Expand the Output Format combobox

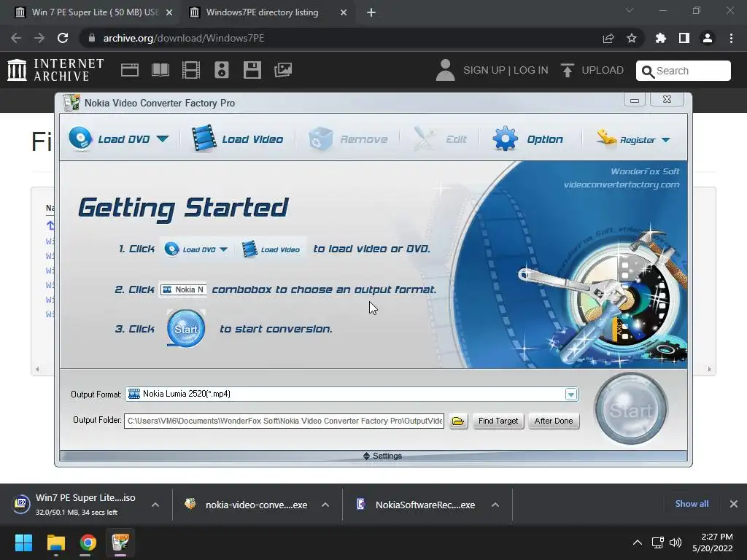tap(570, 394)
